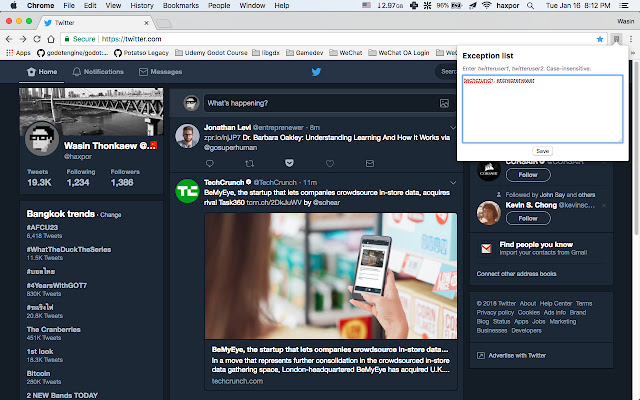The height and width of the screenshot is (400, 640).
Task: Open the Messages tab
Action: (160, 72)
